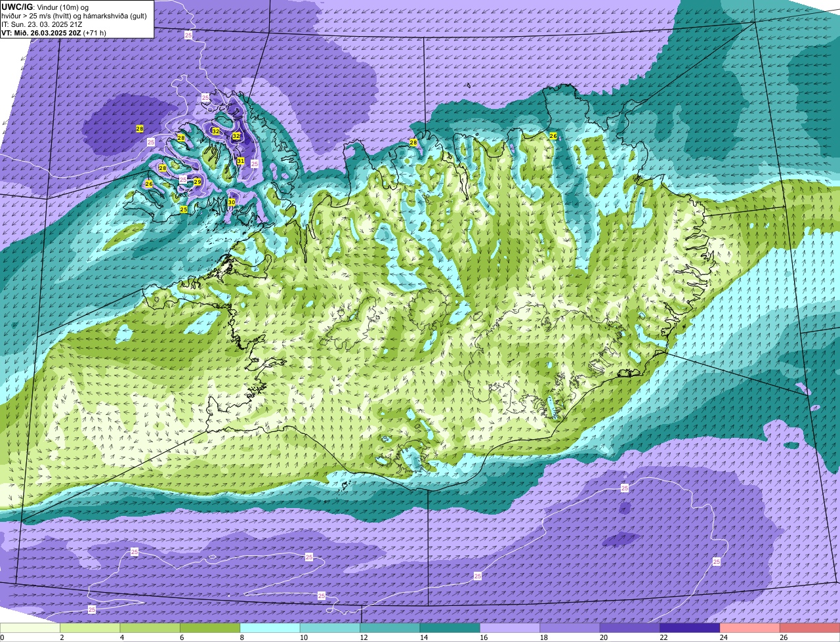Viewport: 840px width, 642px height.
Task: Pick the 4–6 m/s green legend swatch
Action: click(x=150, y=628)
